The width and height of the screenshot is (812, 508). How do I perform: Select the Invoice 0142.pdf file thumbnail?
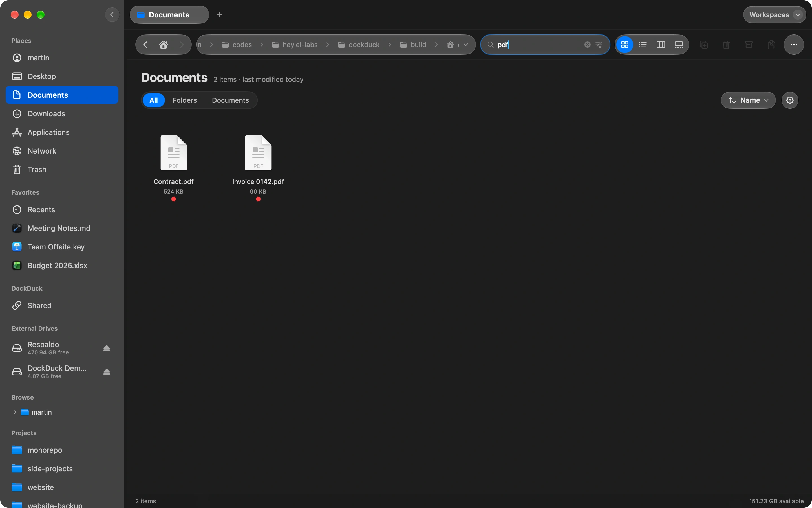(x=258, y=153)
